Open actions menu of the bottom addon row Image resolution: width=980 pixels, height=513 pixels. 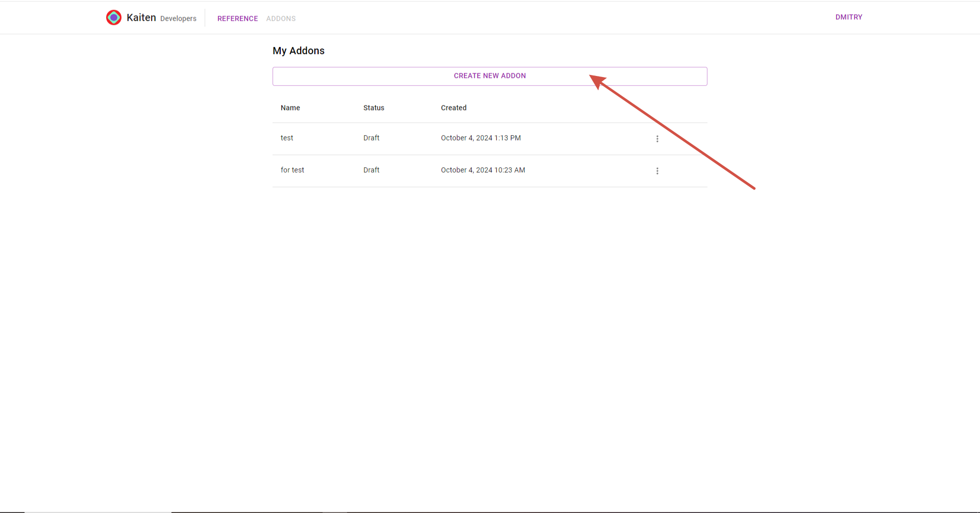pos(657,171)
